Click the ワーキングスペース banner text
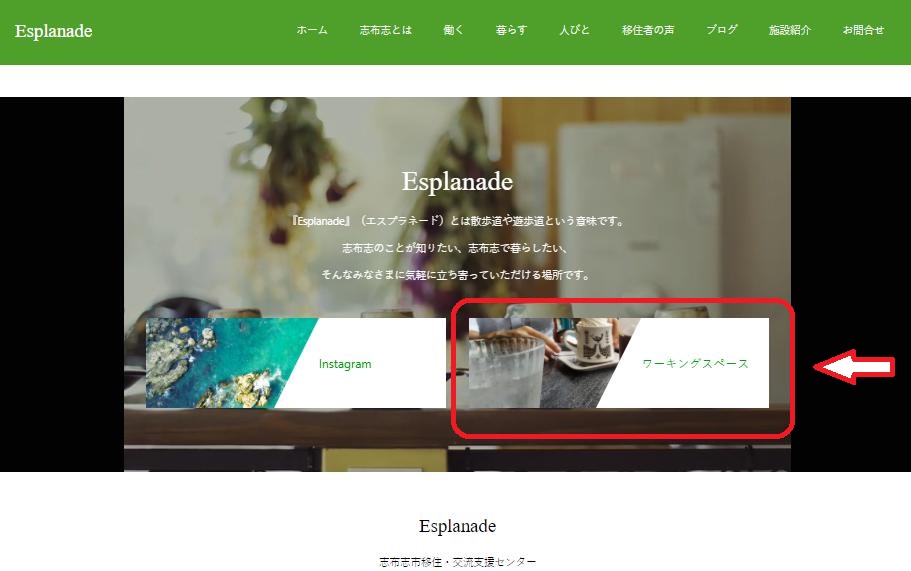The width and height of the screenshot is (911, 571). [x=695, y=364]
